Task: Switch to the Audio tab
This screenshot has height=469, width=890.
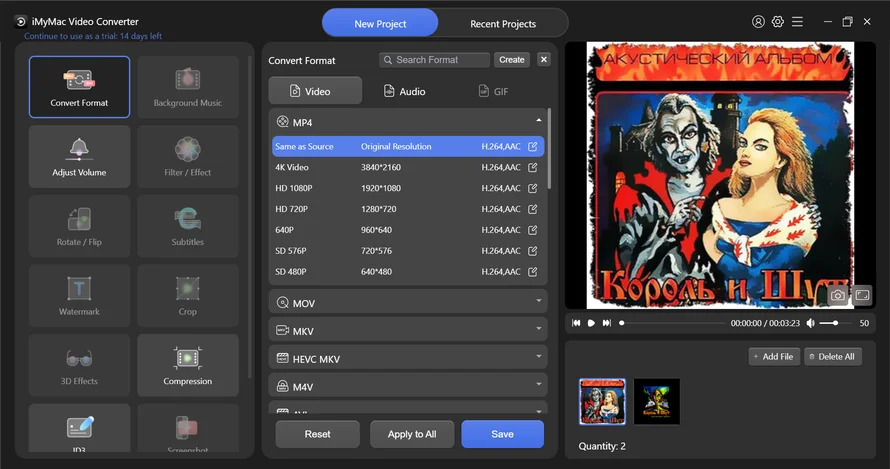Action: [404, 91]
